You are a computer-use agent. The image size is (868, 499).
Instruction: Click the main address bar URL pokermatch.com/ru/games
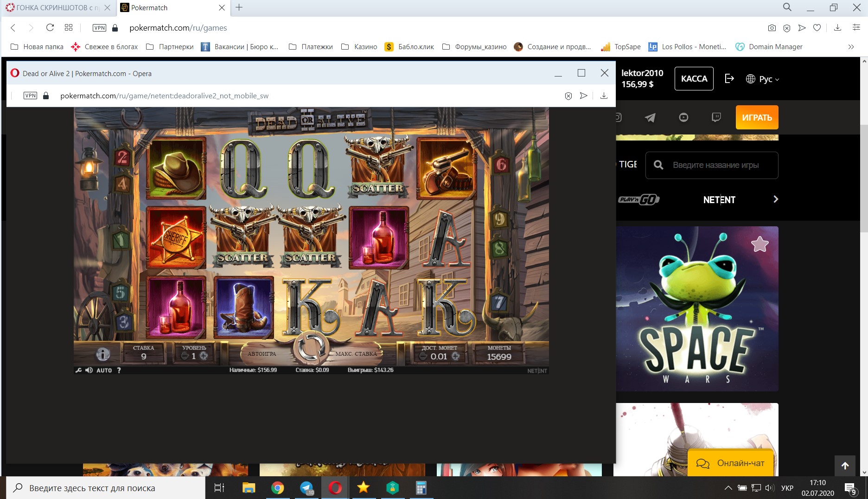178,28
